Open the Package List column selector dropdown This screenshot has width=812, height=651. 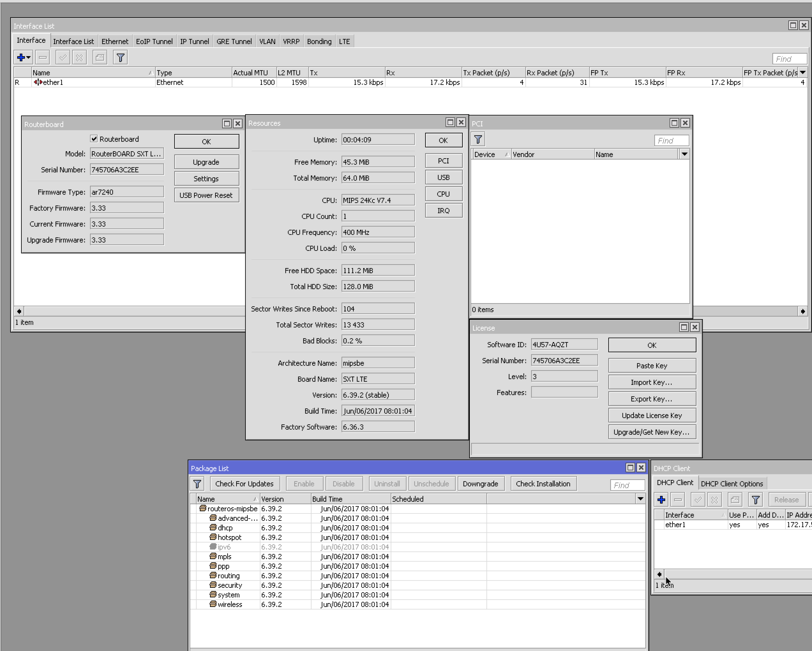pos(640,499)
